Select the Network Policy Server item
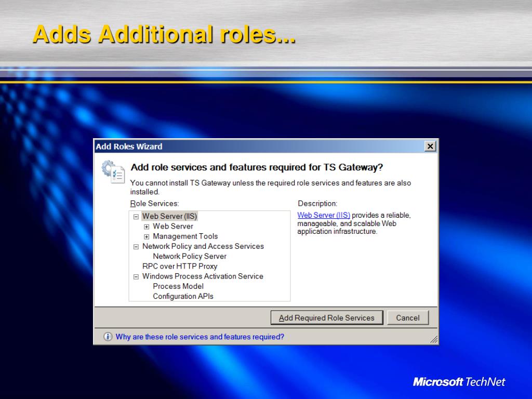This screenshot has width=532, height=399. tap(190, 257)
